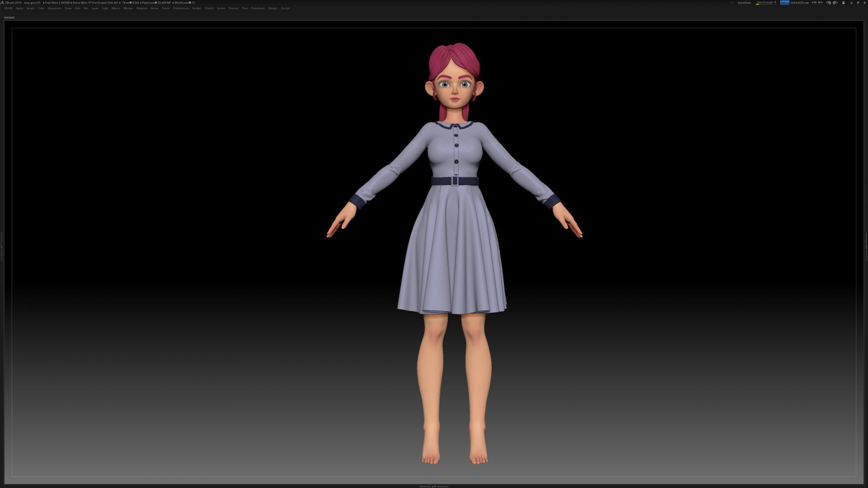
Task: Click the left tutorial arrow beside DefaultZScript
Action: click(x=814, y=2)
